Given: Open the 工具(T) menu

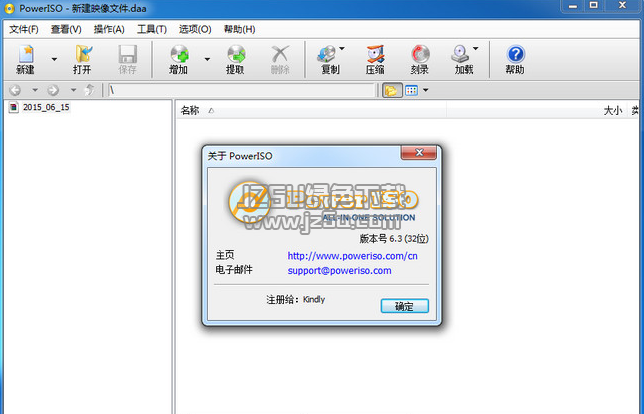Looking at the screenshot, I should click(152, 30).
